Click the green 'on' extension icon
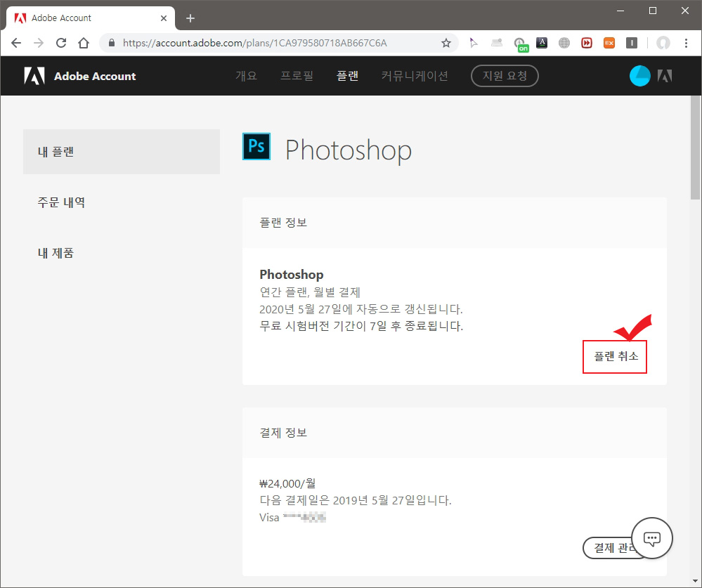Image resolution: width=702 pixels, height=588 pixels. click(520, 44)
